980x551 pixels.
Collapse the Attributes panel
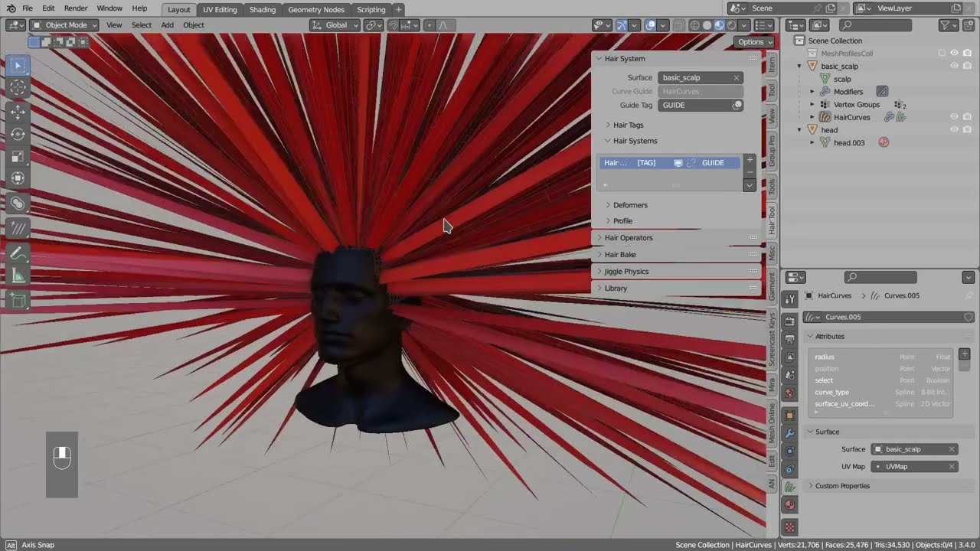pos(888,336)
